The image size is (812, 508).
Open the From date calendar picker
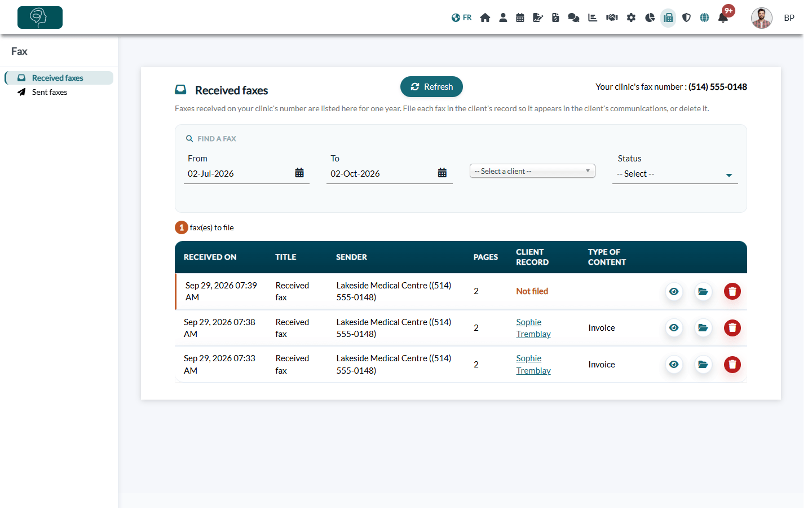pos(299,173)
